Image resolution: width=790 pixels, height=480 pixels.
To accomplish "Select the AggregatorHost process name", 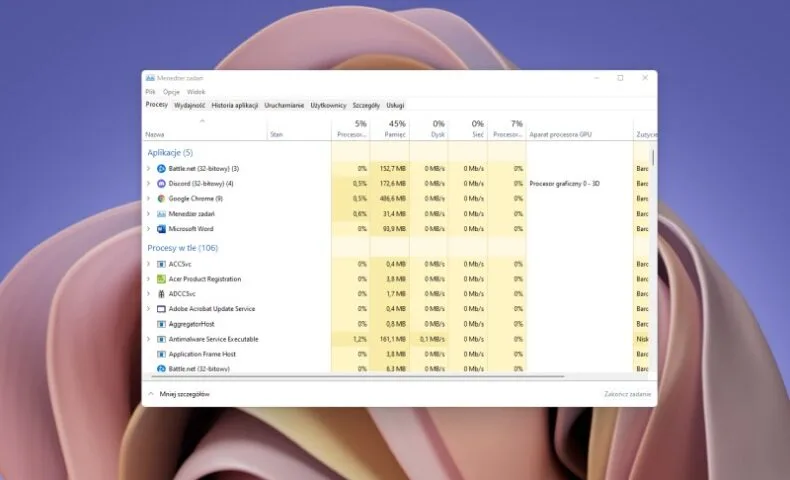I will (x=191, y=324).
